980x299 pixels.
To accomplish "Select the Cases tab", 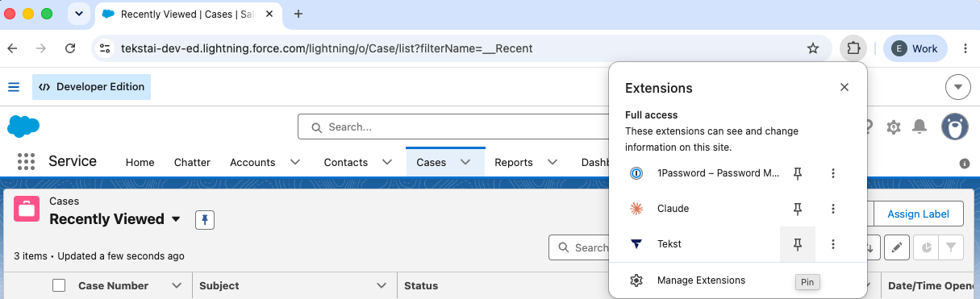I will (x=432, y=162).
